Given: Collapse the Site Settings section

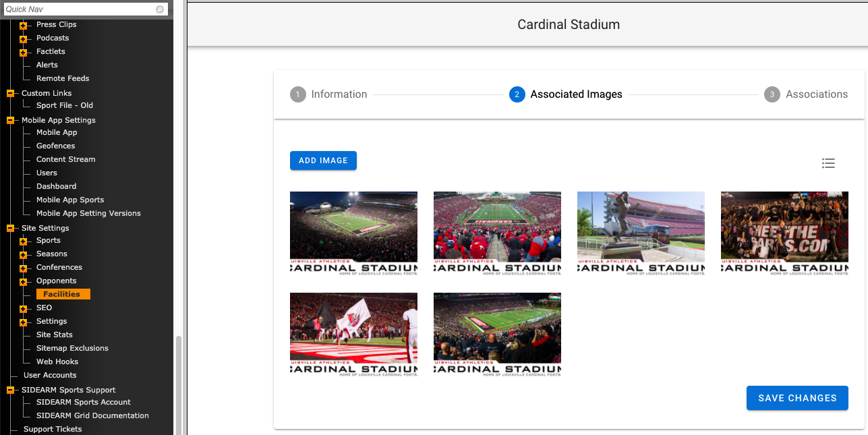Looking at the screenshot, I should pos(10,229).
